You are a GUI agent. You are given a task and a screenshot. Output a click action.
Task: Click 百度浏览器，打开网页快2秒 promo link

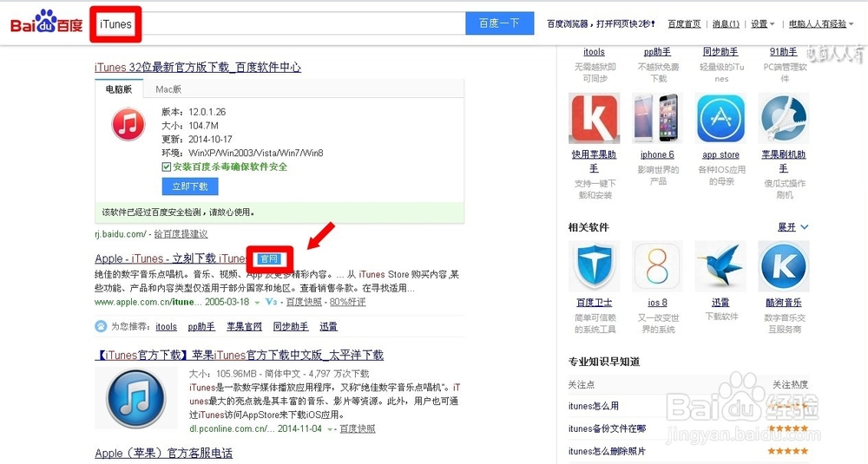click(602, 23)
